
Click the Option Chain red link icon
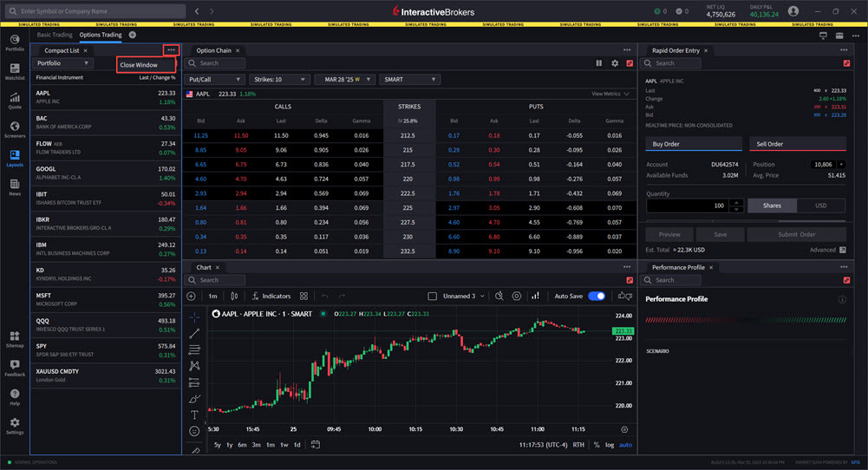coord(630,63)
